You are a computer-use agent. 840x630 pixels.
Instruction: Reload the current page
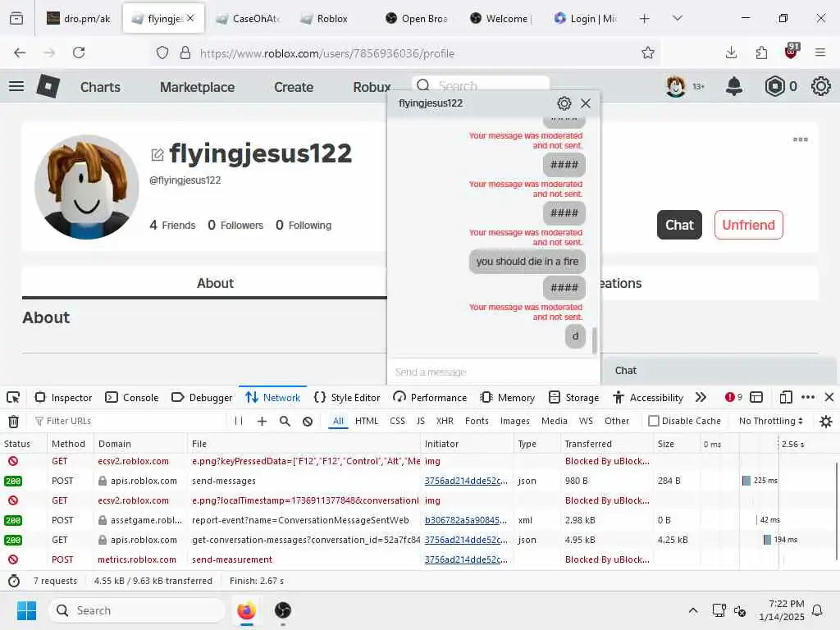pyautogui.click(x=79, y=52)
